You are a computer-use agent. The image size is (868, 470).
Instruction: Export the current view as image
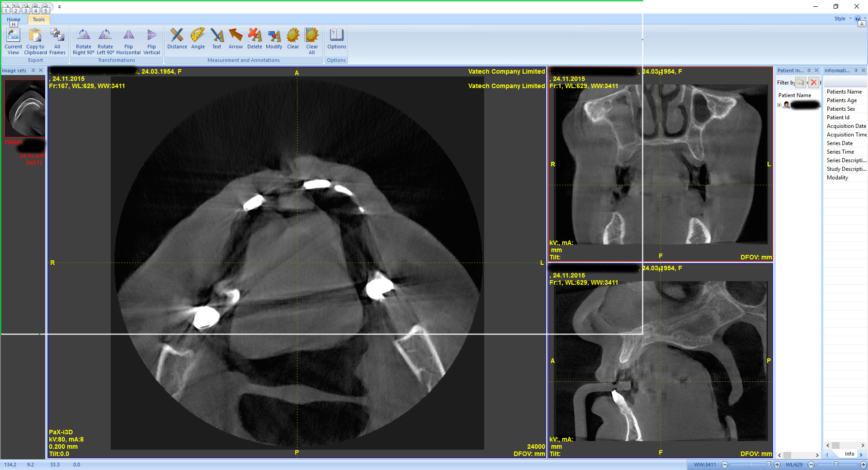pos(13,42)
